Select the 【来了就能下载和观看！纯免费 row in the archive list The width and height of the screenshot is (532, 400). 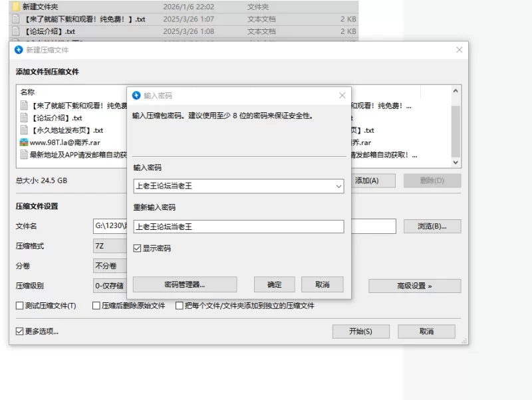72,106
